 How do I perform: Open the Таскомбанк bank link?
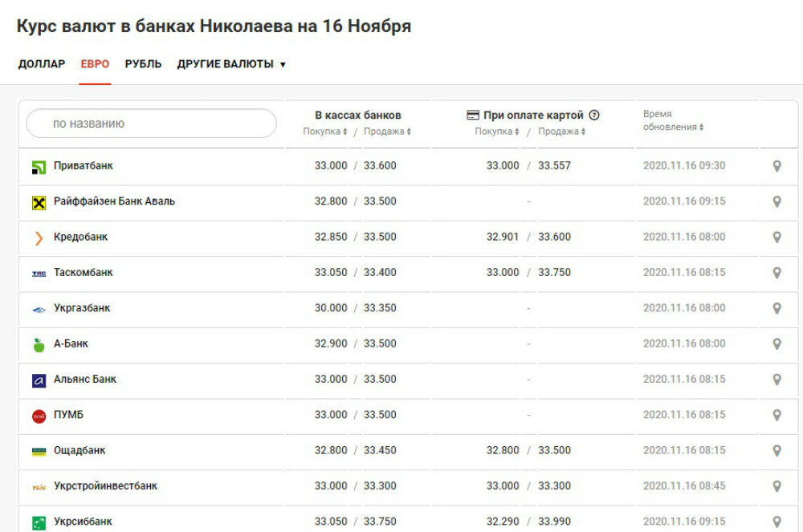(x=83, y=273)
